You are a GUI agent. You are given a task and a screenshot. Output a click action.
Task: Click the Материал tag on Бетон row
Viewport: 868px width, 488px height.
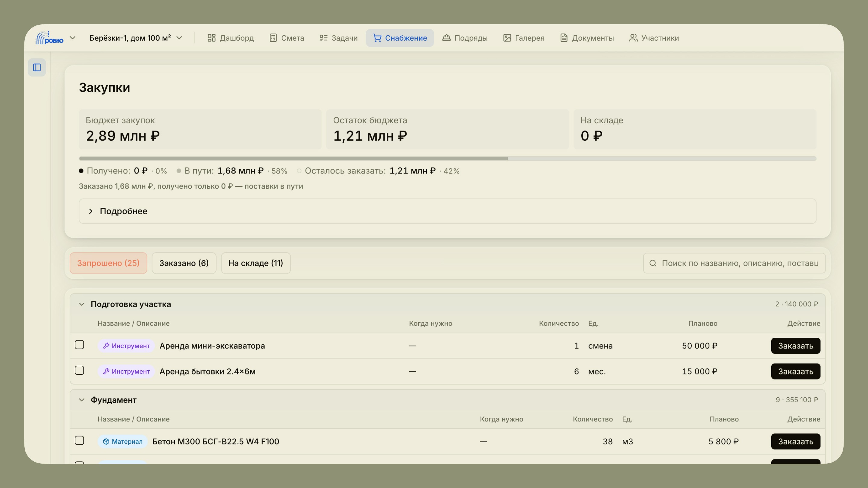click(x=123, y=441)
